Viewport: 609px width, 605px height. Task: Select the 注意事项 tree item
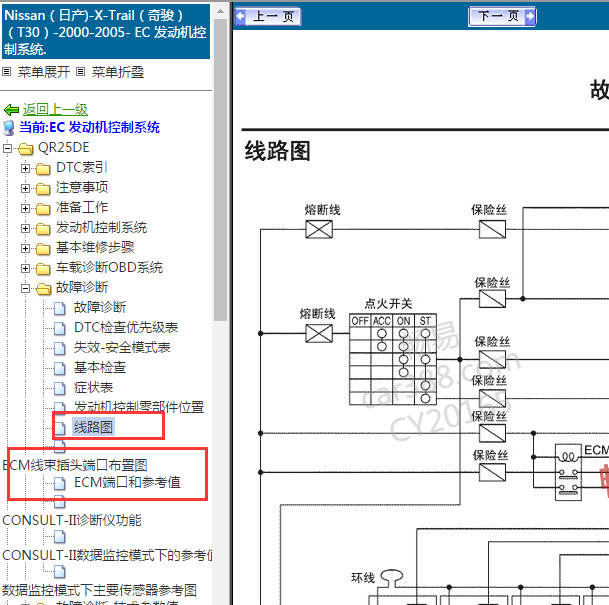click(x=82, y=187)
